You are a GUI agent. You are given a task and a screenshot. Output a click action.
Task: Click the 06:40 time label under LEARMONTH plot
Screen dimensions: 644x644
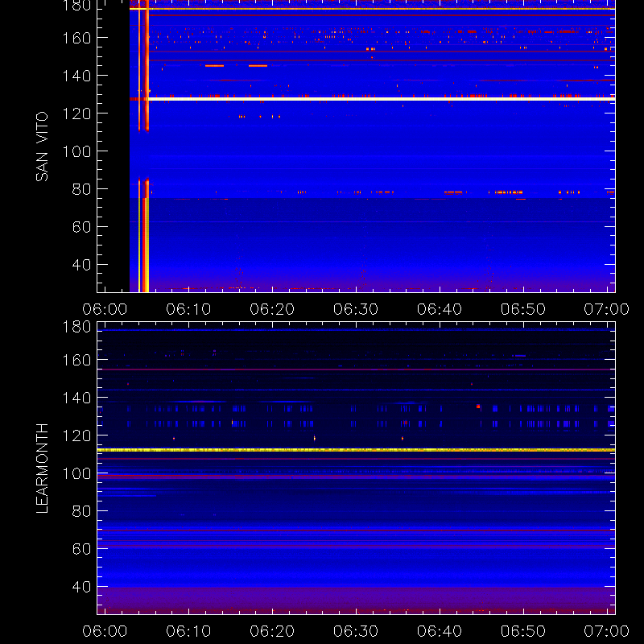pyautogui.click(x=440, y=631)
